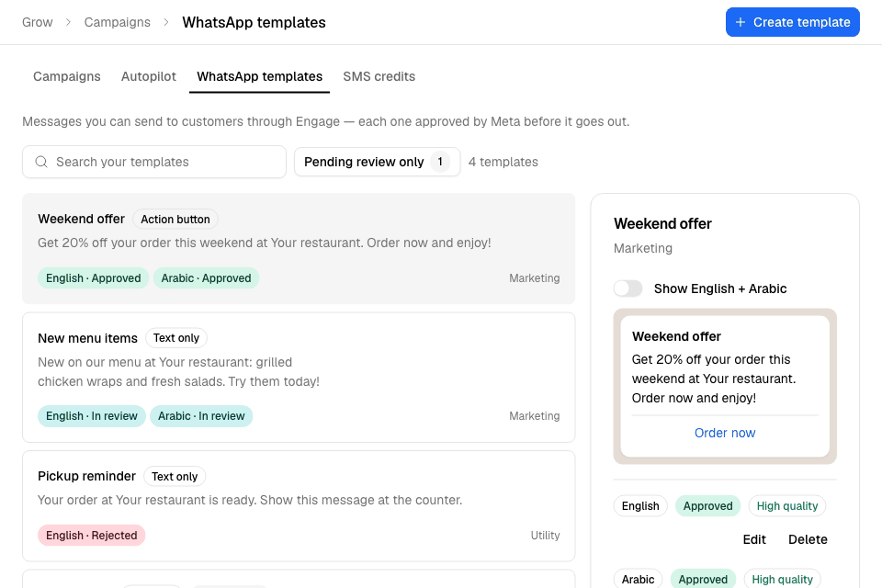The height and width of the screenshot is (588, 882).
Task: Switch to the Campaigns tab
Action: pyautogui.click(x=67, y=76)
